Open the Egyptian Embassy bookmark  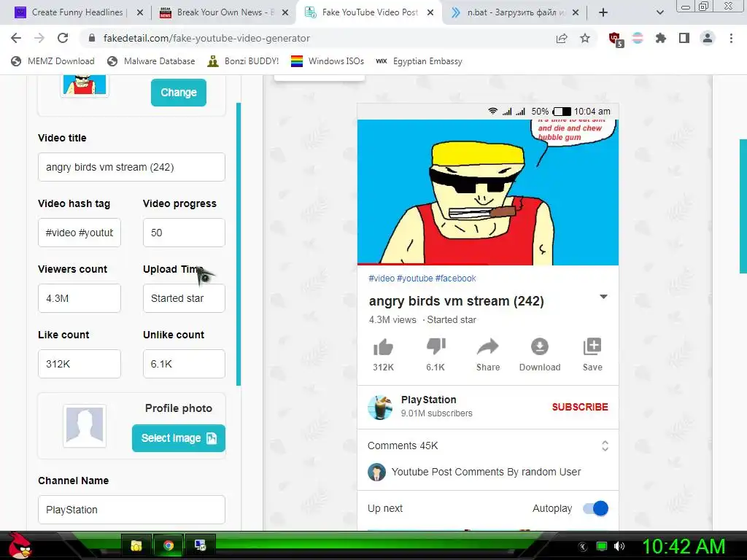pyautogui.click(x=419, y=61)
